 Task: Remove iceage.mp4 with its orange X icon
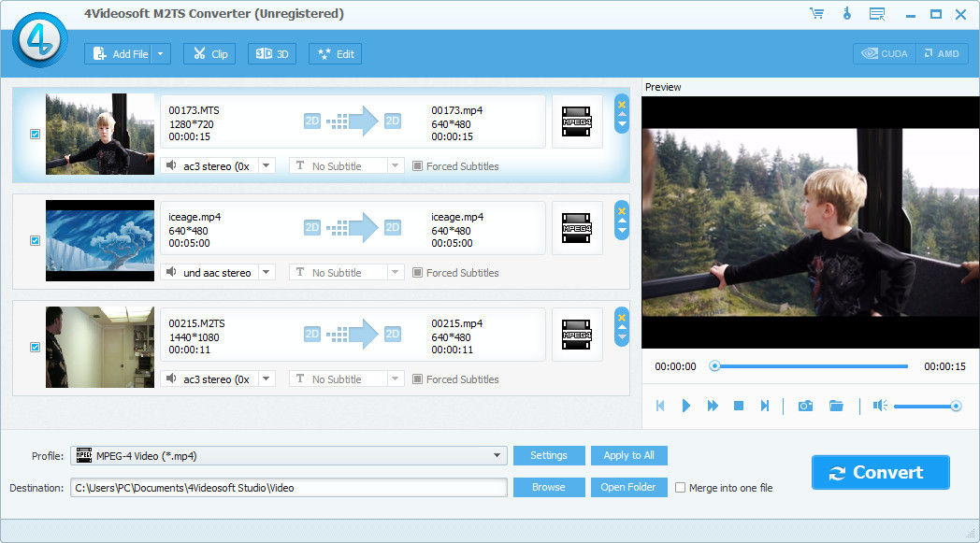621,210
